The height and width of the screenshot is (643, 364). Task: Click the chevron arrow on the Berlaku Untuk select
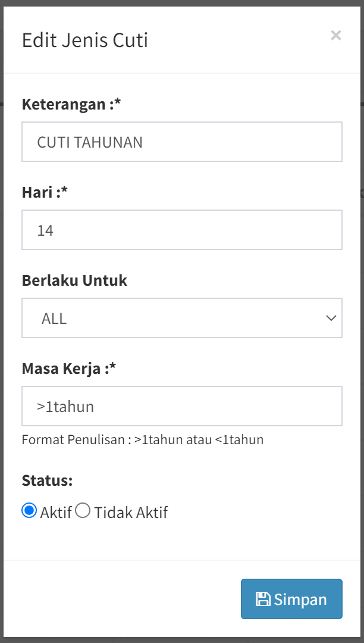(331, 318)
